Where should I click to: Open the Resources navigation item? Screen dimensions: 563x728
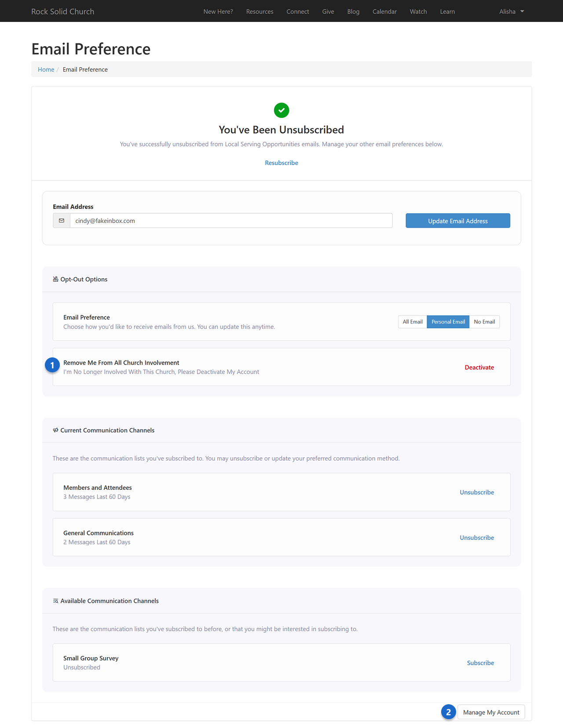click(x=260, y=11)
